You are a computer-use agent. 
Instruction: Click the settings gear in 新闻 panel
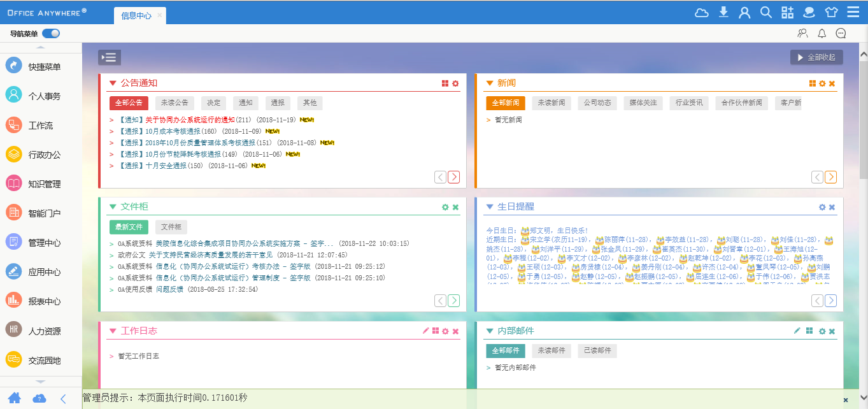point(822,83)
